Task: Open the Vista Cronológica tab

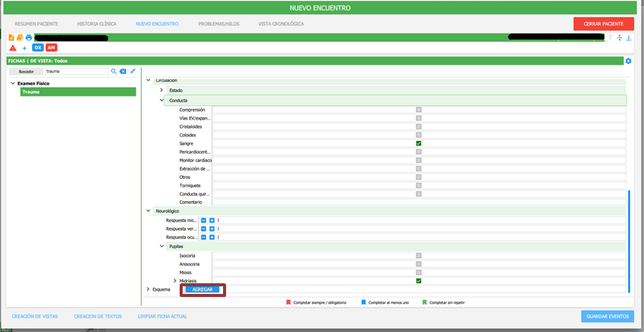Action: coord(281,24)
